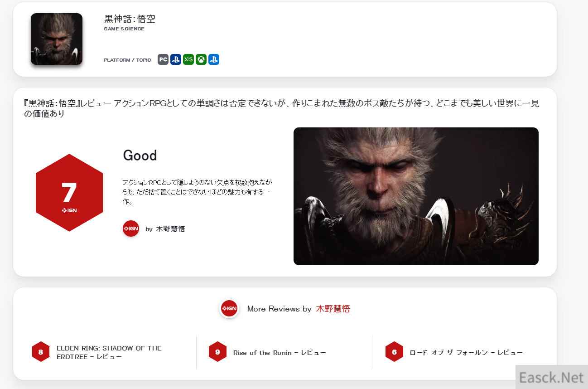Open ELDEN RING: SHADOW OF THE ERDTREE review
This screenshot has height=389, width=588.
[x=109, y=352]
